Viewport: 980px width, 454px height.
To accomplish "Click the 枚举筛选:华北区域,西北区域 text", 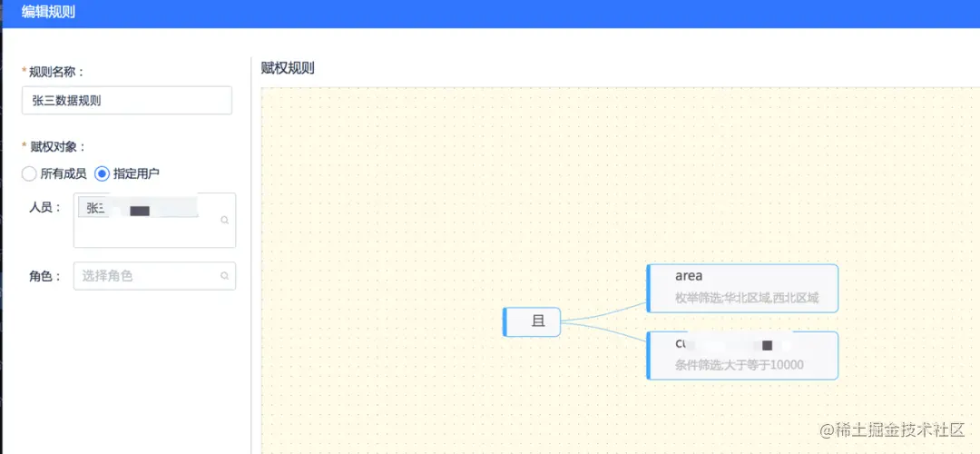I will [747, 299].
